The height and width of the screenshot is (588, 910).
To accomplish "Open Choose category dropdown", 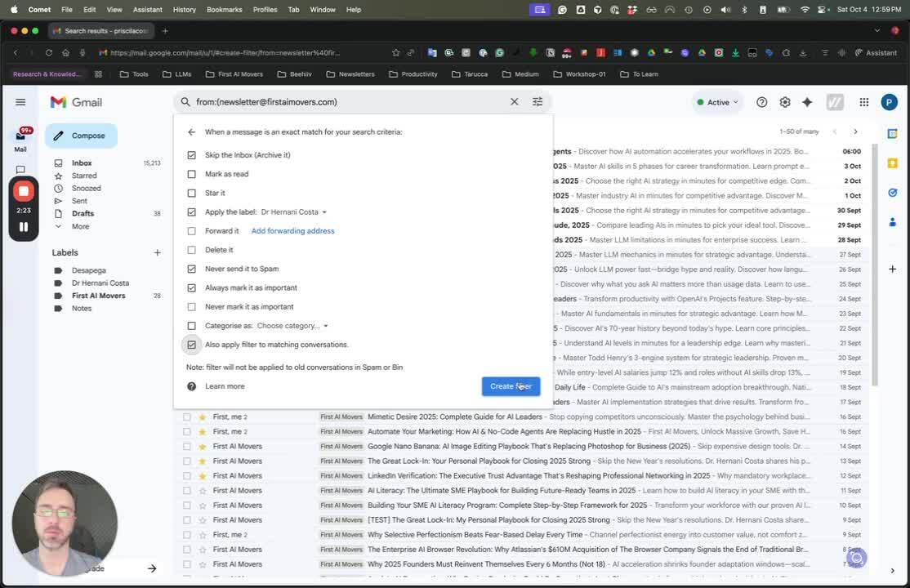I will tap(292, 326).
